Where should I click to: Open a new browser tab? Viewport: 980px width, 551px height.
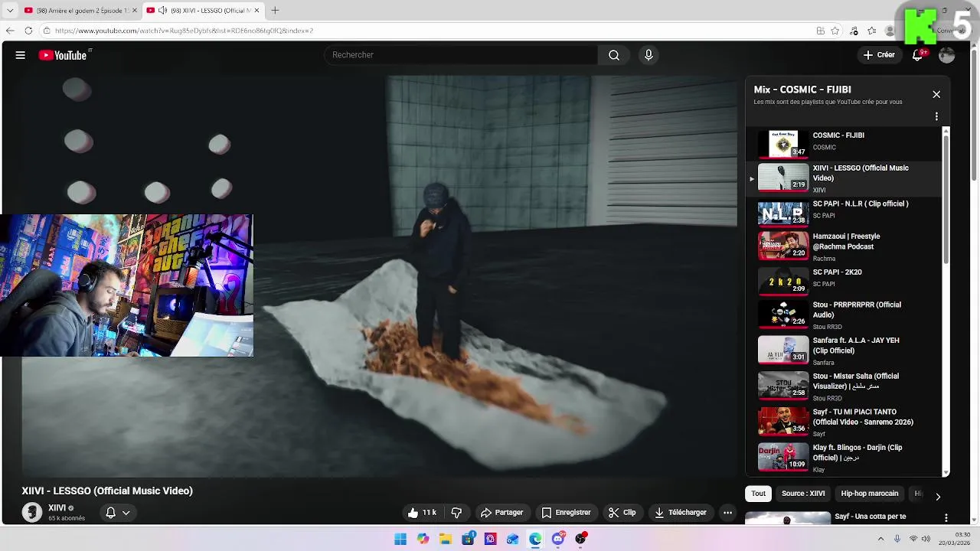click(x=275, y=11)
